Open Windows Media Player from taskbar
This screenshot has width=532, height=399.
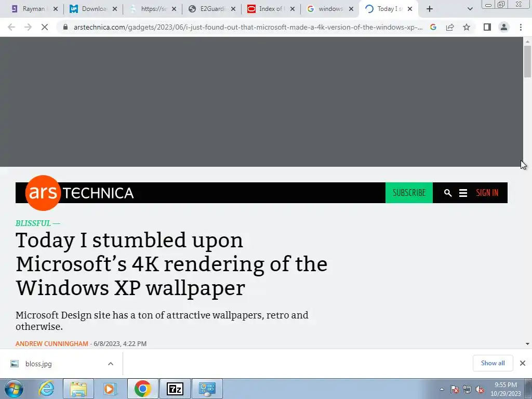(x=110, y=389)
